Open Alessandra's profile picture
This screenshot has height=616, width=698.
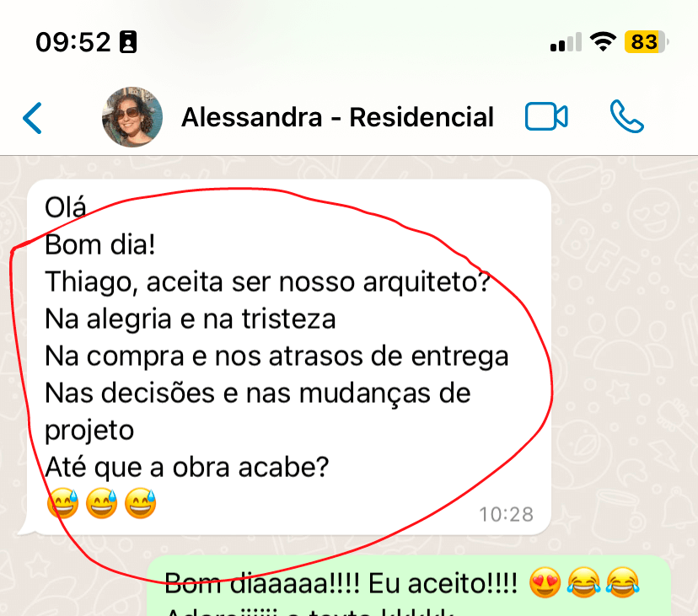point(132,117)
